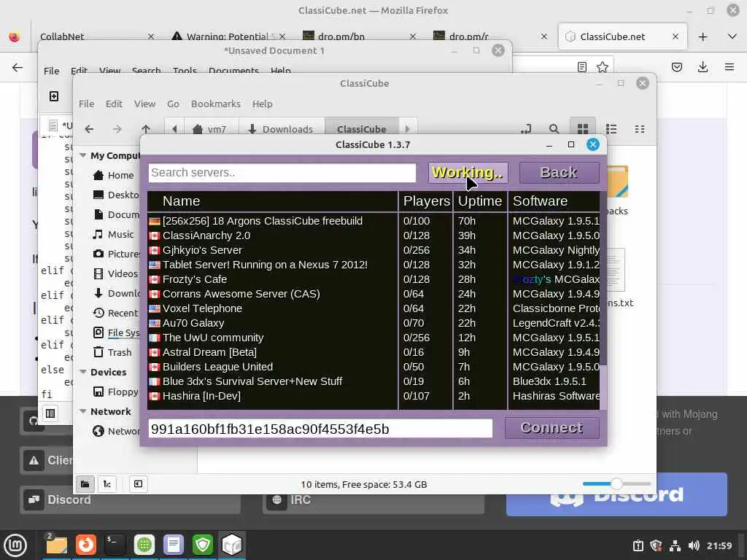
Task: Show places sidebar button in status bar
Action: point(85,484)
